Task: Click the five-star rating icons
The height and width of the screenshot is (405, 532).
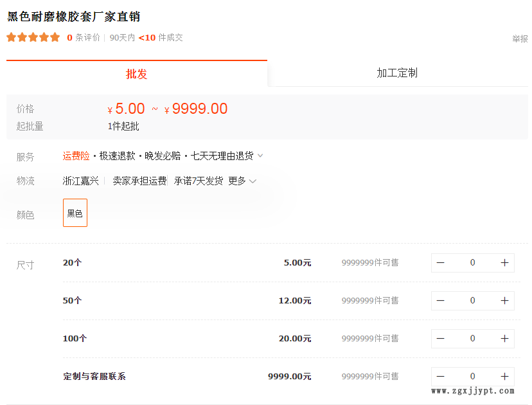Action: point(33,38)
